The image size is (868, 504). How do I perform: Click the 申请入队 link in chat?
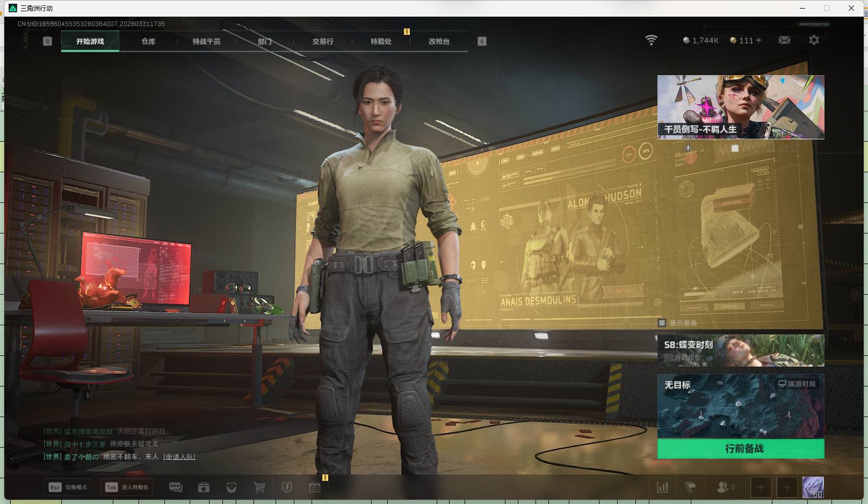(179, 457)
